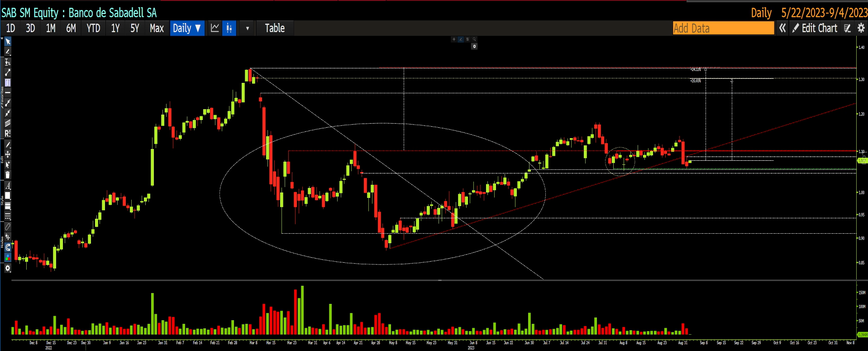Select the horizontal line tool

[x=8, y=92]
